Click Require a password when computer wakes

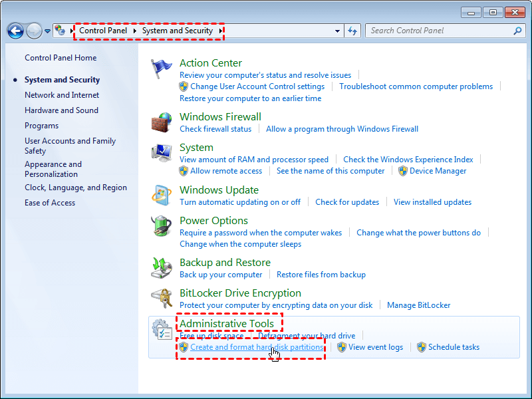(261, 233)
